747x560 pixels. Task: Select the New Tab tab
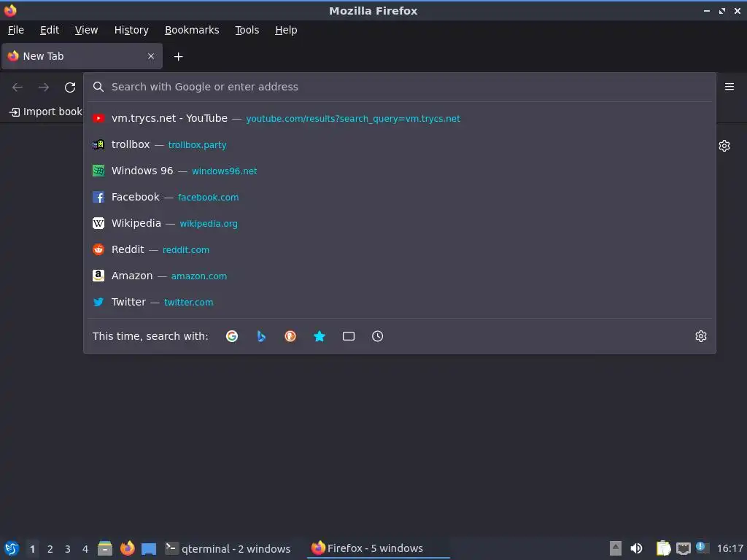pyautogui.click(x=82, y=56)
